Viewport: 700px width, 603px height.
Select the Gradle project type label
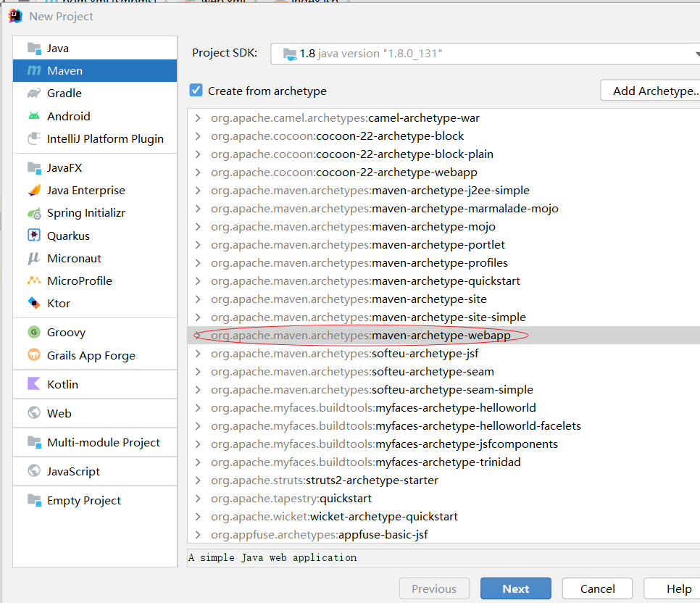[x=64, y=93]
